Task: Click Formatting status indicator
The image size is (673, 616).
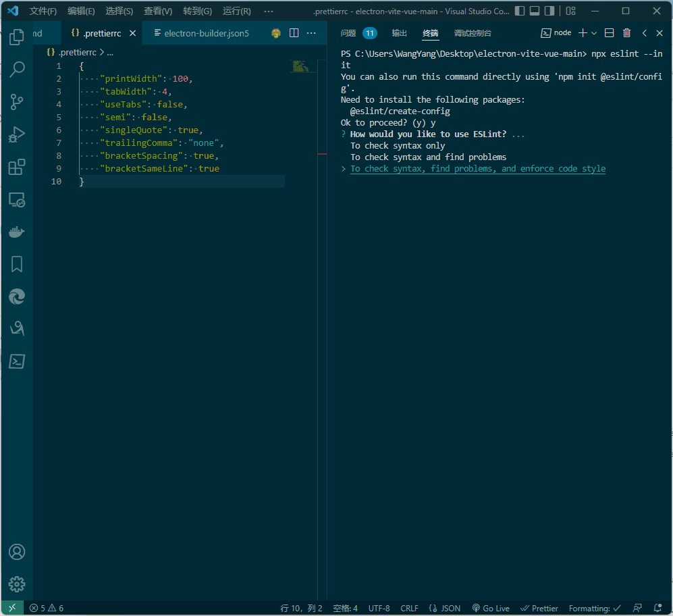Action: pyautogui.click(x=595, y=608)
